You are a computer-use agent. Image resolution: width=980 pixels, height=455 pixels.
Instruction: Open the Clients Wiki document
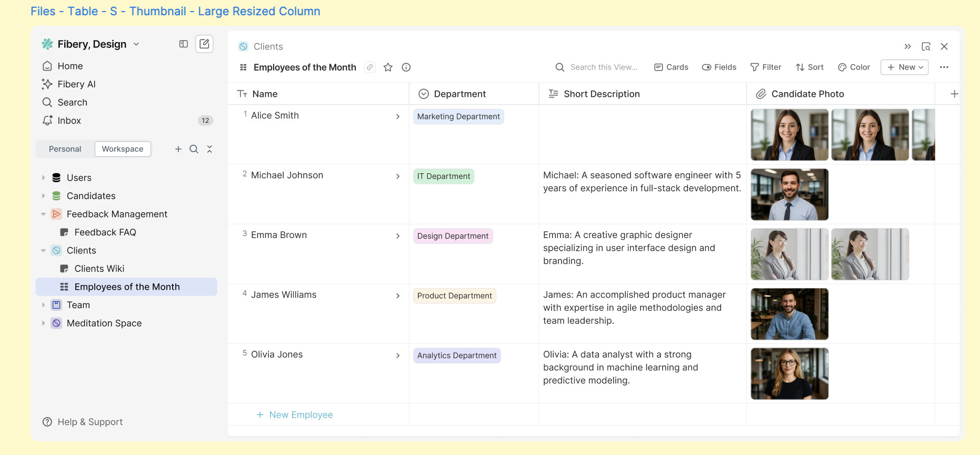click(99, 269)
